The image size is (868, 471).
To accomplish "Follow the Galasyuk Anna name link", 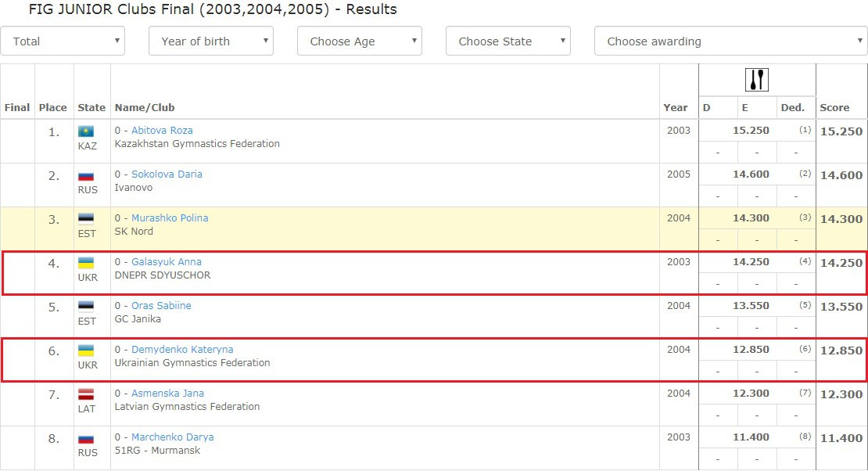I will point(166,262).
